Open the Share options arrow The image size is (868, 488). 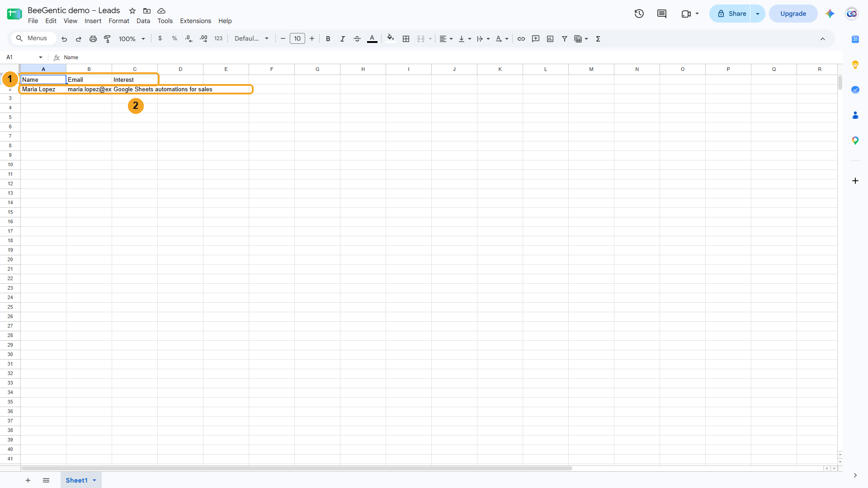click(758, 14)
